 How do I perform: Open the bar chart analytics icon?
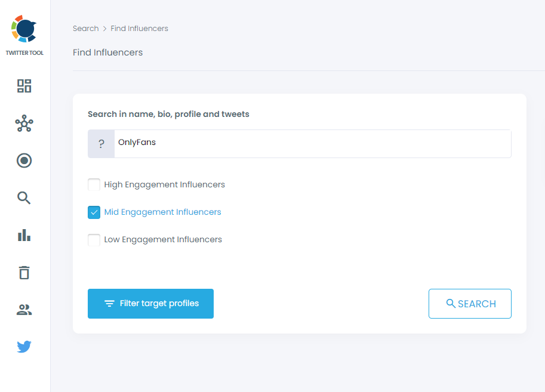[x=24, y=235]
